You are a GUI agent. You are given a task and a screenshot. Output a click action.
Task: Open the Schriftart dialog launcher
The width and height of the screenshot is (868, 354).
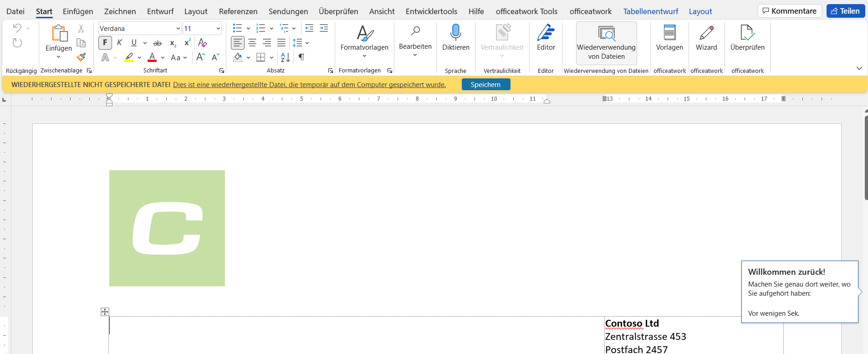coord(222,71)
